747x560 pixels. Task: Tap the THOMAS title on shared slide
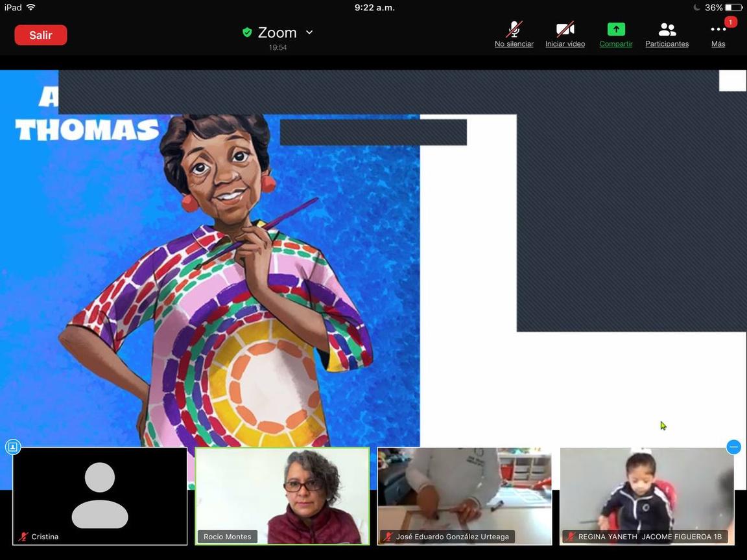coord(87,130)
